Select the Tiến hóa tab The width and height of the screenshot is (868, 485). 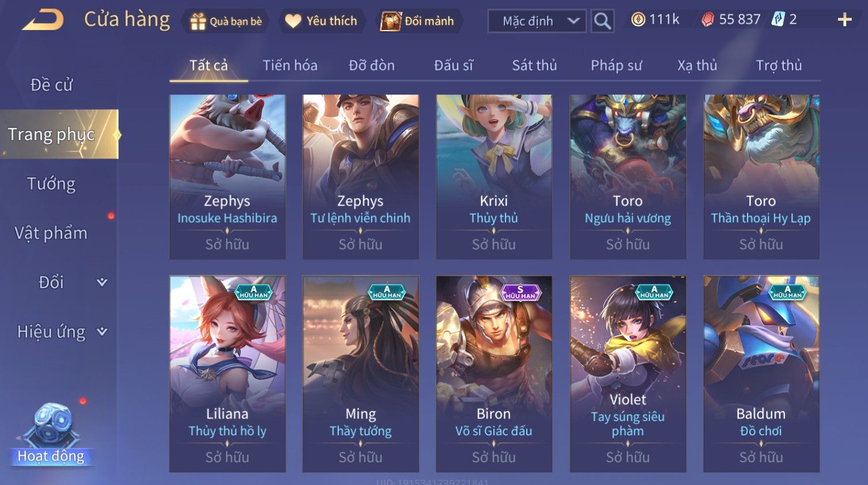(290, 65)
